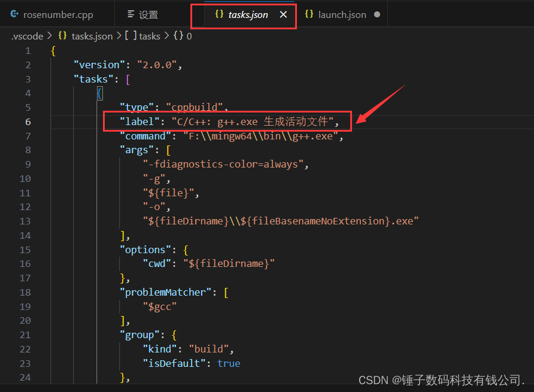This screenshot has width=534, height=392.
Task: Click the true value of isDefault
Action: 229,363
